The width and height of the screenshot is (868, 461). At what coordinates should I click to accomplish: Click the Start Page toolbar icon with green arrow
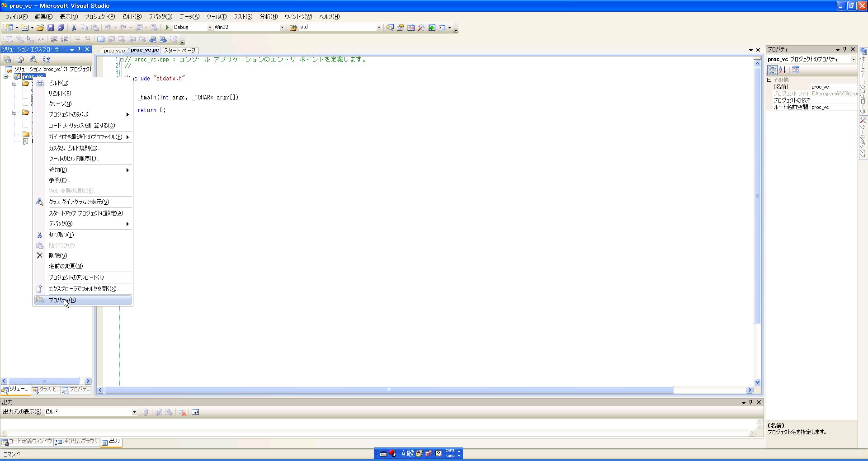(x=432, y=28)
